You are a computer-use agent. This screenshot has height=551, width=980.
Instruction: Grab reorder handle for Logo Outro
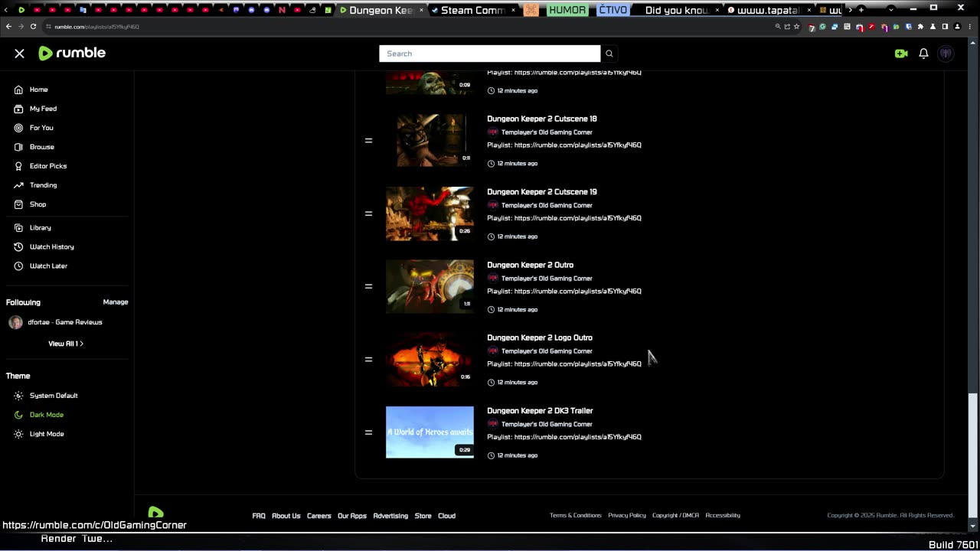(368, 360)
